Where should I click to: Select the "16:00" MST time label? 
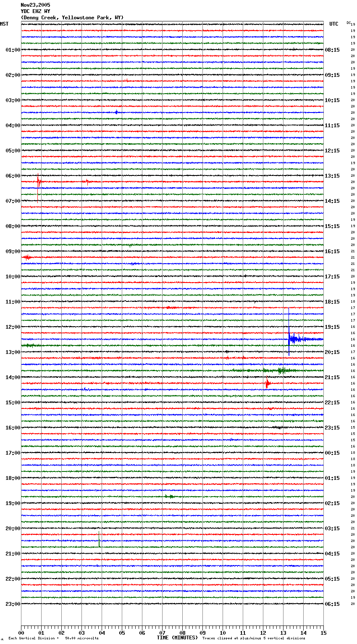coord(13,428)
